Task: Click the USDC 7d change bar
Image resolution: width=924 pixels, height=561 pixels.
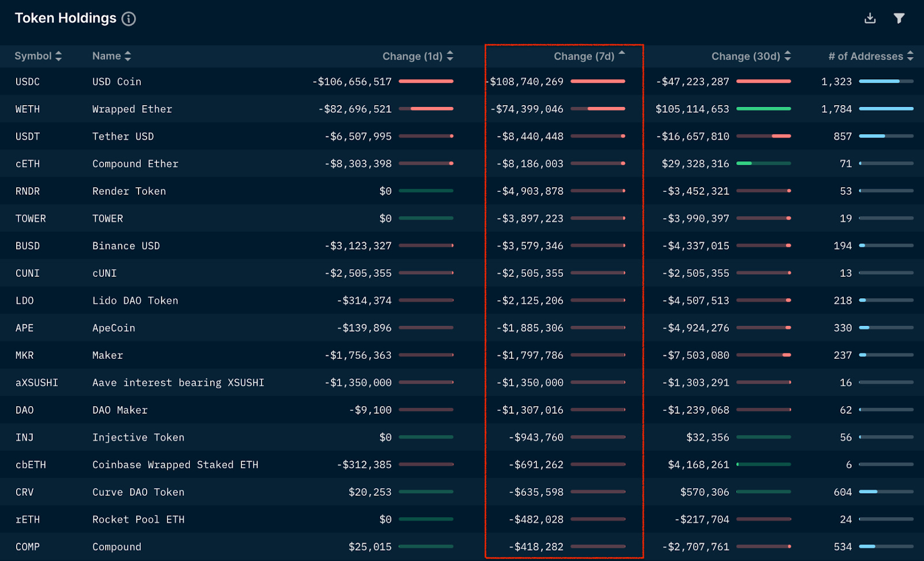Action: (598, 81)
